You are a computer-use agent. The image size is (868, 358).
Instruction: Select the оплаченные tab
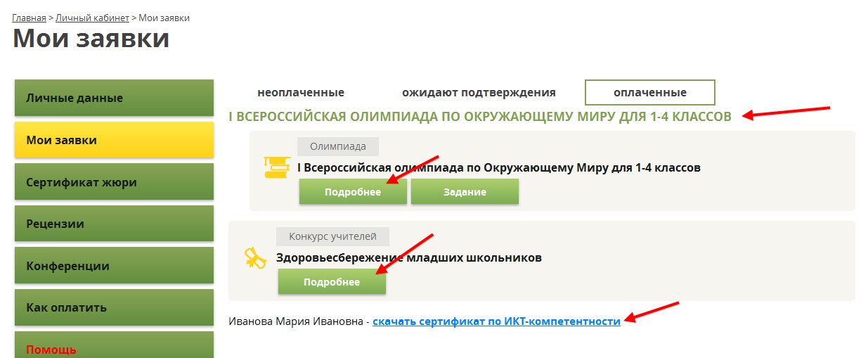coord(650,92)
